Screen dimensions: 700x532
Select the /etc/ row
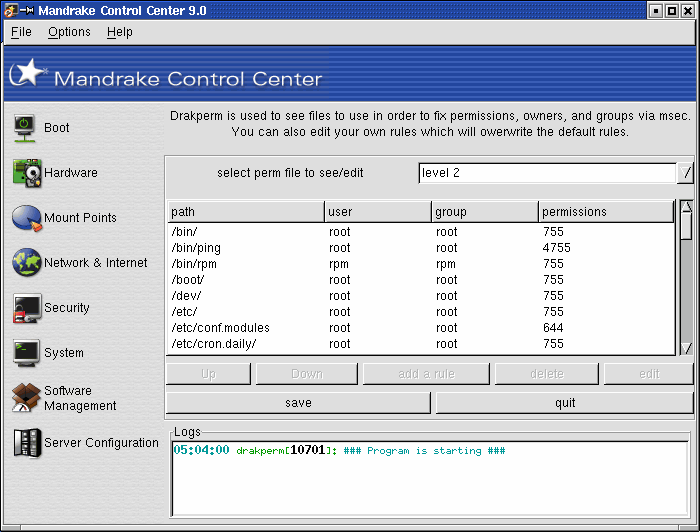[421, 312]
